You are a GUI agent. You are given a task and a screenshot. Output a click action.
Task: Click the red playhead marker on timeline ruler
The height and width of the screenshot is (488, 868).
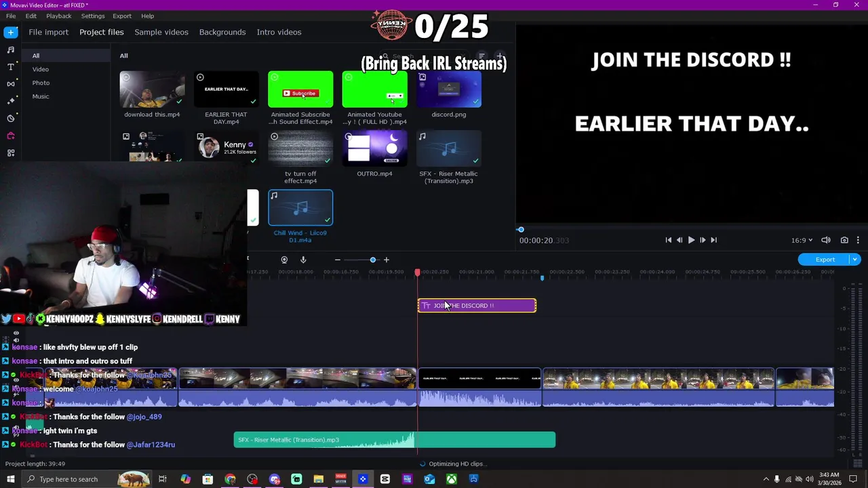pos(418,272)
